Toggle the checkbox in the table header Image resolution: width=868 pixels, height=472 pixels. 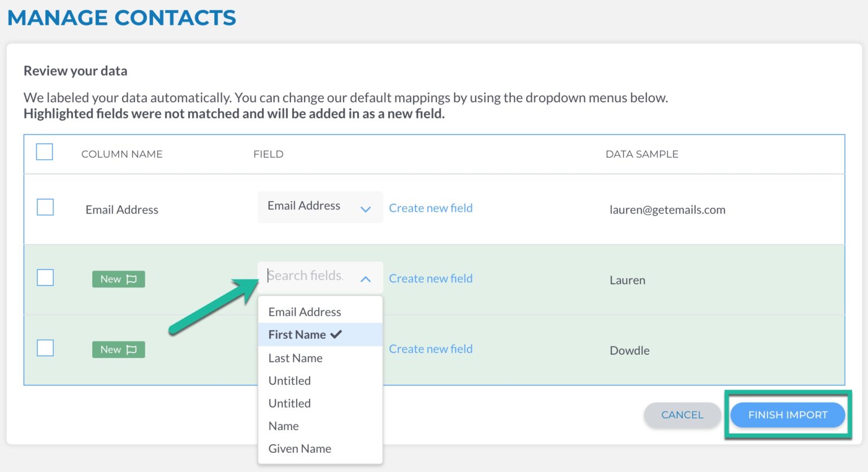point(45,152)
